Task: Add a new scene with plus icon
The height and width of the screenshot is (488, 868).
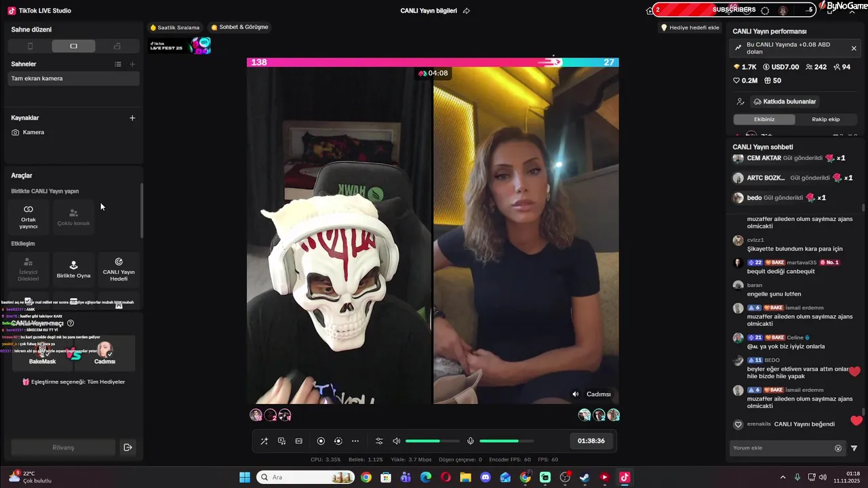Action: 132,64
